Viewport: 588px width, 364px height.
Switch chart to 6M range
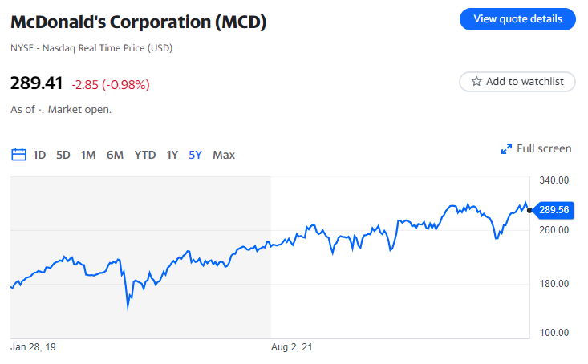pyautogui.click(x=115, y=155)
